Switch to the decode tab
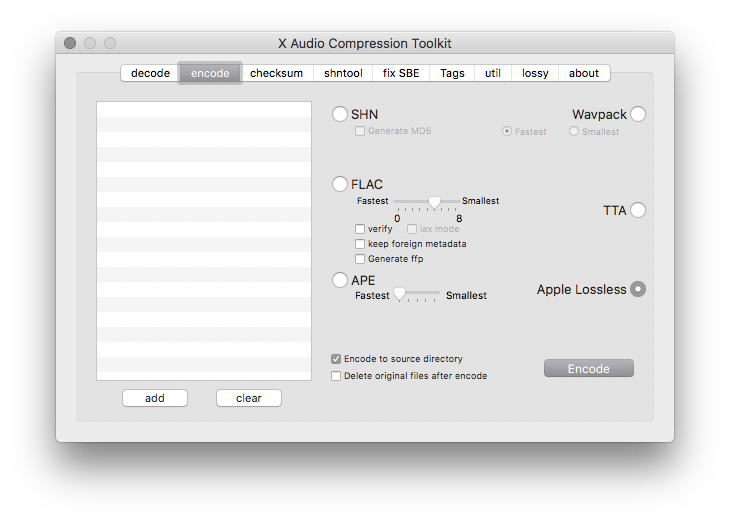Viewport: 730px width, 522px height. point(150,73)
